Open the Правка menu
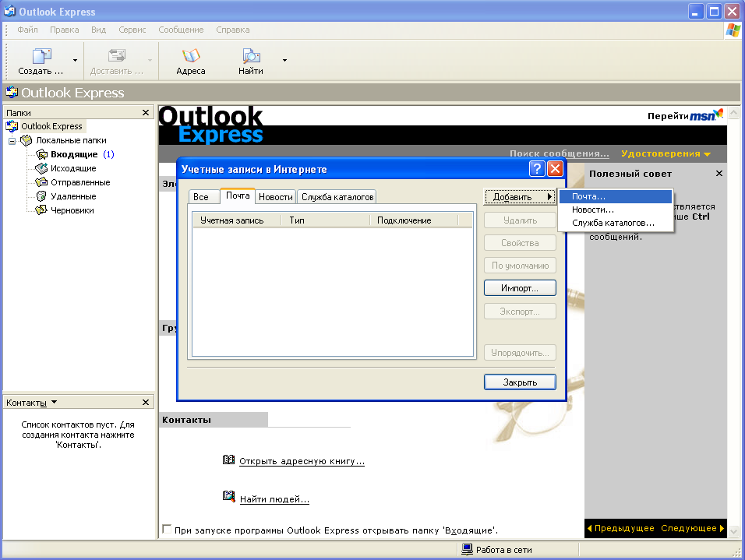Viewport: 745px width, 560px height. click(64, 30)
